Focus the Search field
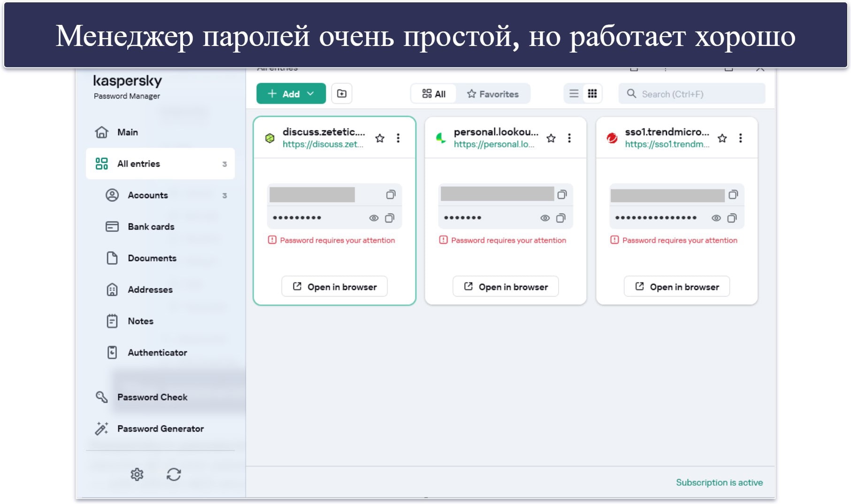Screen dimensions: 851x504 click(x=692, y=94)
